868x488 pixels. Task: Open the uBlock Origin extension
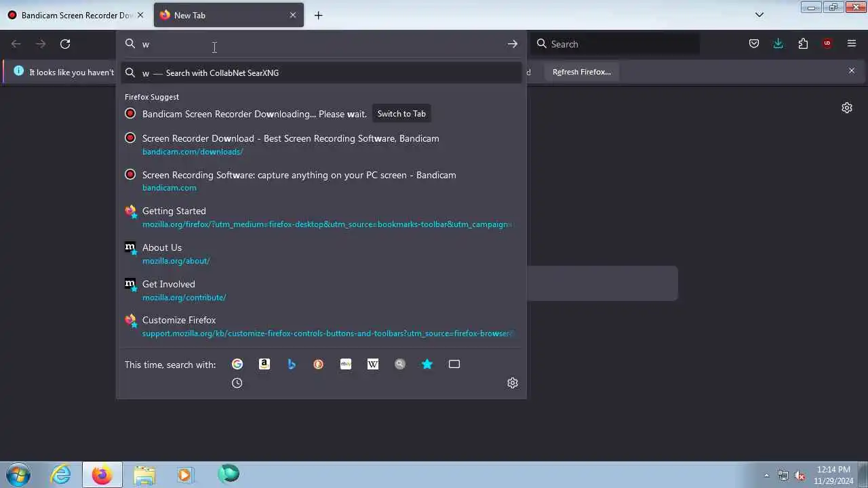click(x=827, y=44)
